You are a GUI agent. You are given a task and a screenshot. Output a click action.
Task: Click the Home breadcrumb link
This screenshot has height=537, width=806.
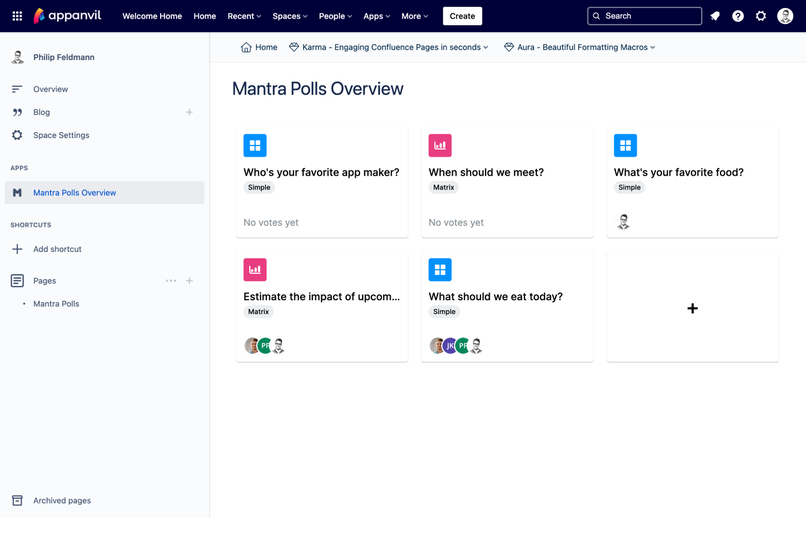coord(266,47)
